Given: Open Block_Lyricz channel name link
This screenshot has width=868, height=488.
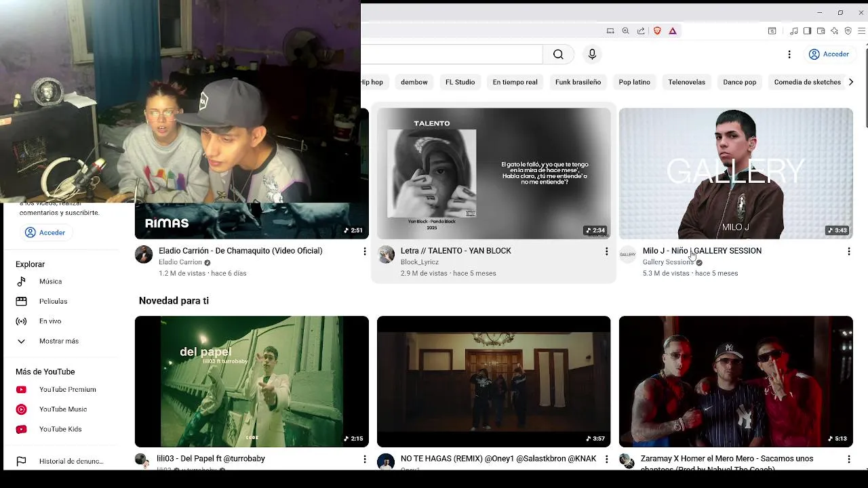Looking at the screenshot, I should [420, 262].
